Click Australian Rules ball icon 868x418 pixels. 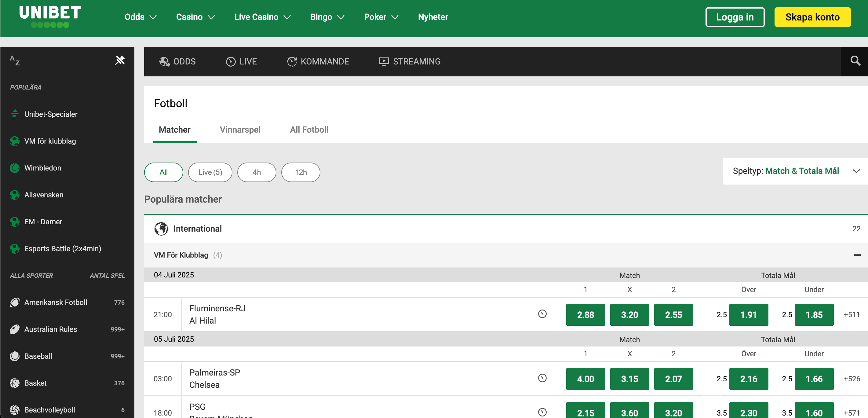(x=14, y=329)
